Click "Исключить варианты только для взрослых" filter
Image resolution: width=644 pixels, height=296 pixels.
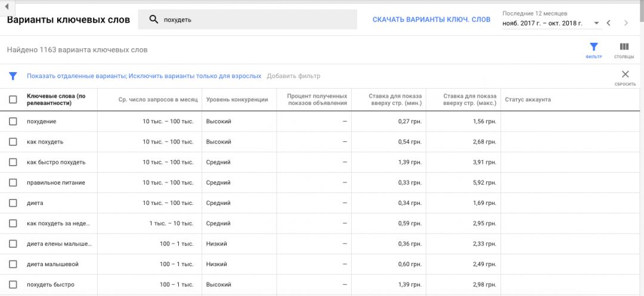point(195,76)
